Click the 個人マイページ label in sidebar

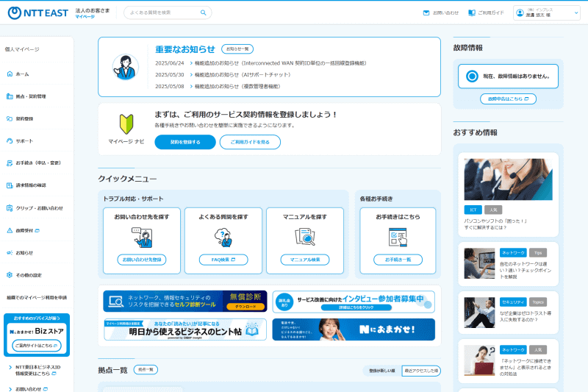pyautogui.click(x=22, y=49)
